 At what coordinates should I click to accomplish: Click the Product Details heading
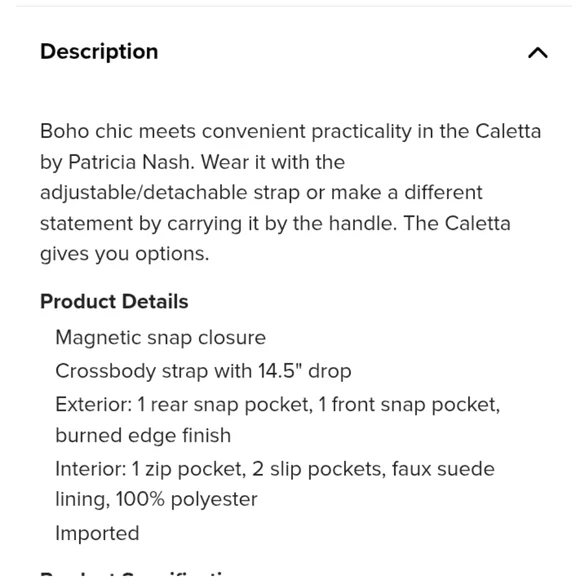pos(114,301)
